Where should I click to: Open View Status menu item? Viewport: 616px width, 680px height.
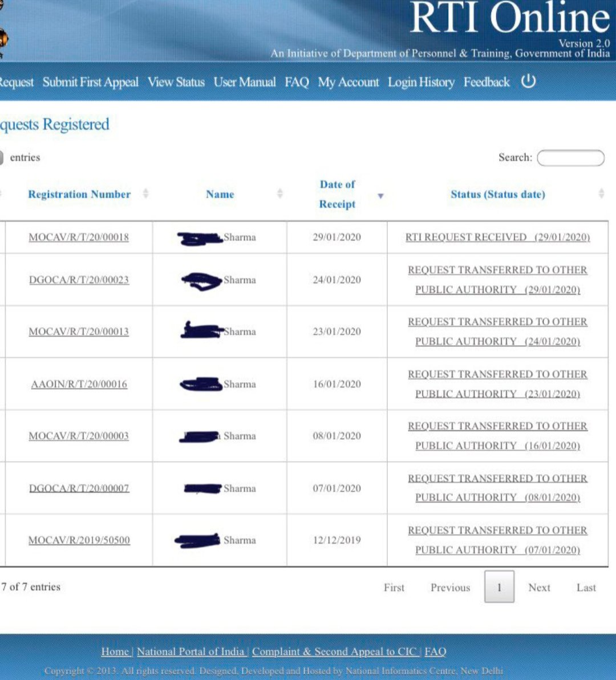[x=176, y=82]
